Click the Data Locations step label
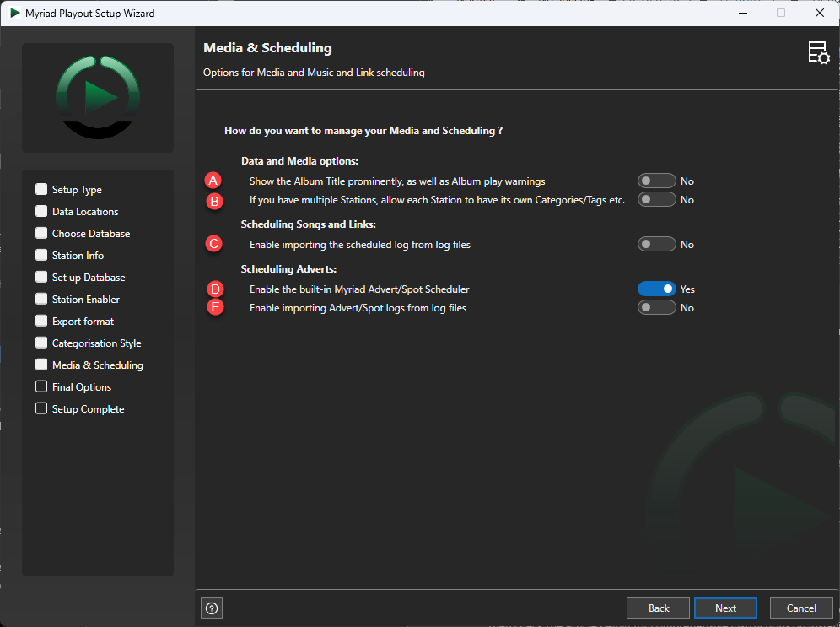The height and width of the screenshot is (627, 840). [x=85, y=212]
